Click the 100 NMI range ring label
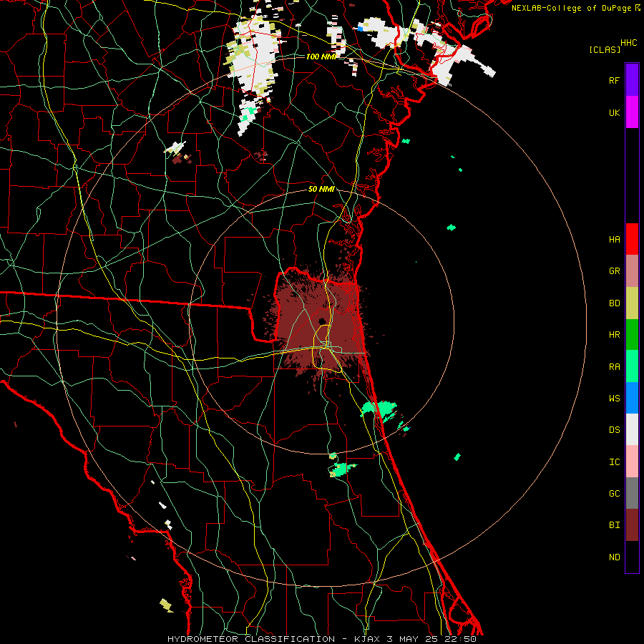Screen dimensions: 644x644 321,57
